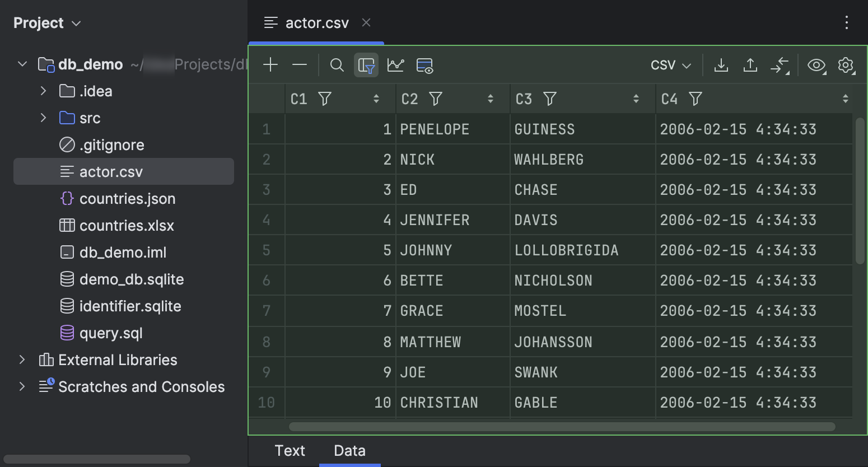Expand the src folder
Viewport: 868px width, 467px height.
tap(44, 118)
